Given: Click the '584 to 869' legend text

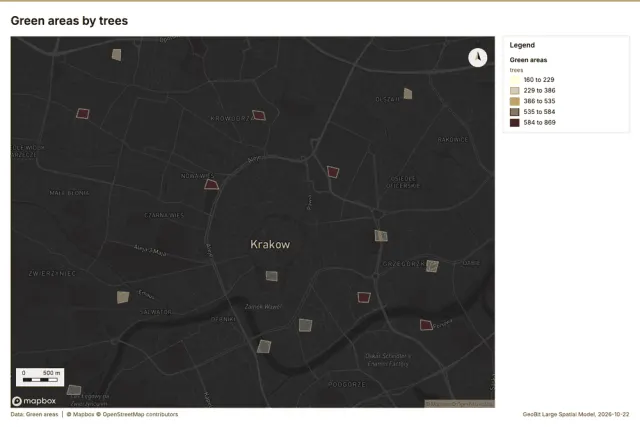Looking at the screenshot, I should click(539, 122).
